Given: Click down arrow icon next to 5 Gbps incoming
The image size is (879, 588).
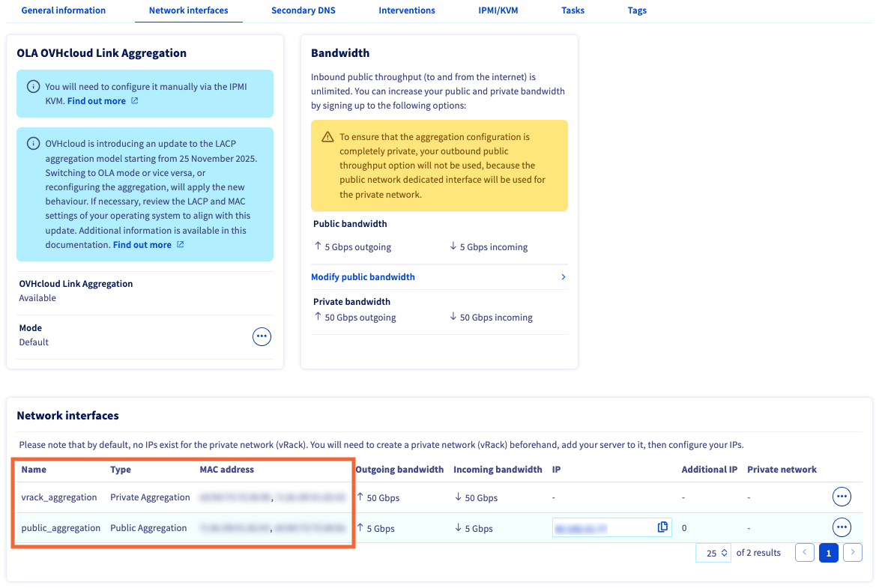Looking at the screenshot, I should click(x=453, y=246).
